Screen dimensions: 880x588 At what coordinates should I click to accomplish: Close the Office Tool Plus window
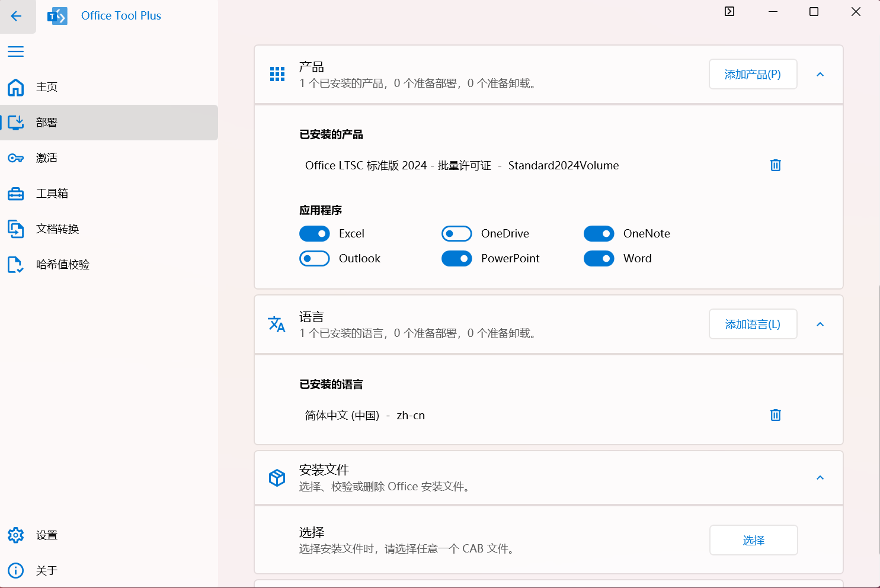click(856, 11)
